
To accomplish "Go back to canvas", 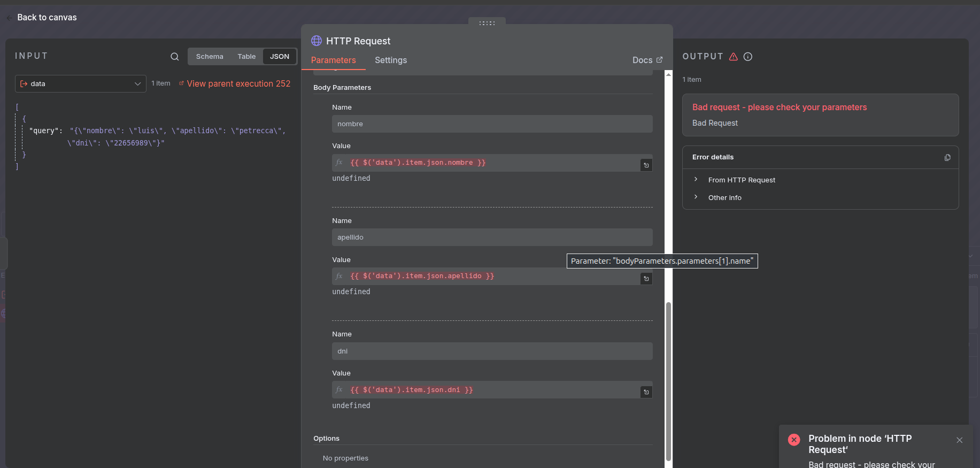I will [x=47, y=18].
